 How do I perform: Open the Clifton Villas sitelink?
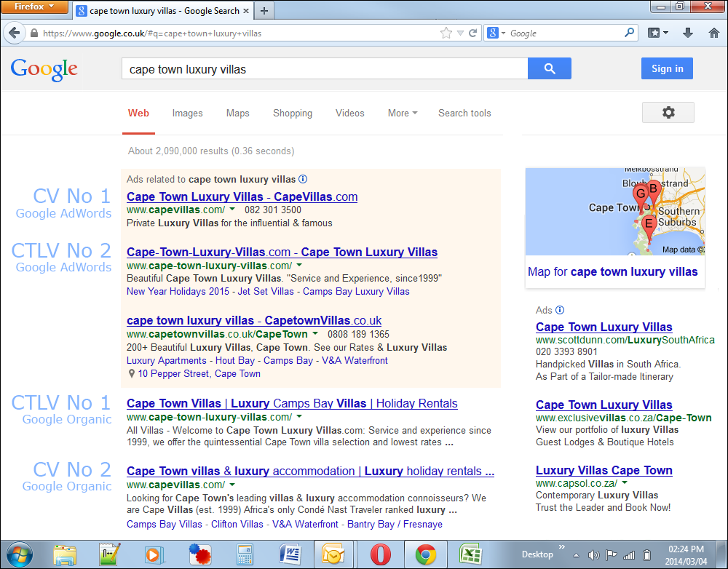(237, 525)
